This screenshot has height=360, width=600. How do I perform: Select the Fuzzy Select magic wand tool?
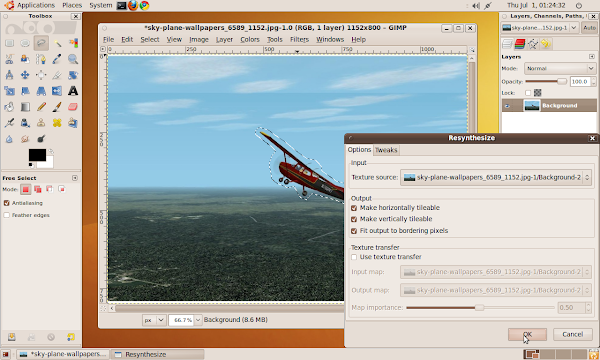click(x=57, y=43)
